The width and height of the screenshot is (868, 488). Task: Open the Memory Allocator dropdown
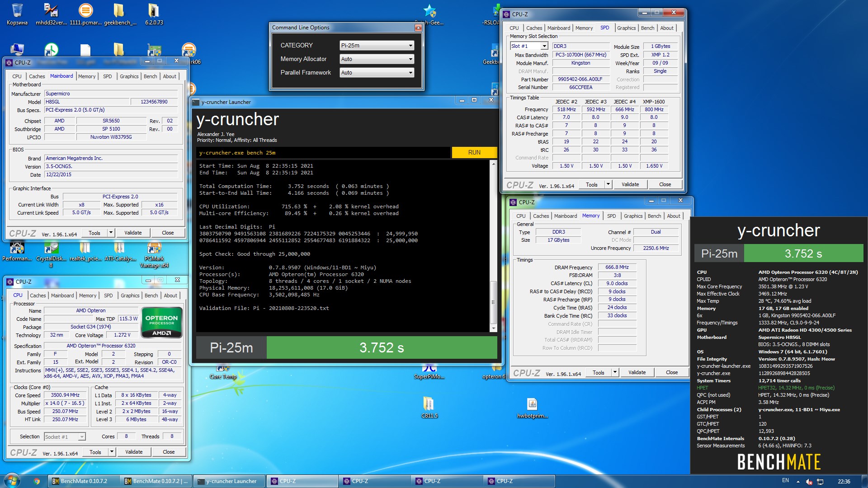coord(377,59)
